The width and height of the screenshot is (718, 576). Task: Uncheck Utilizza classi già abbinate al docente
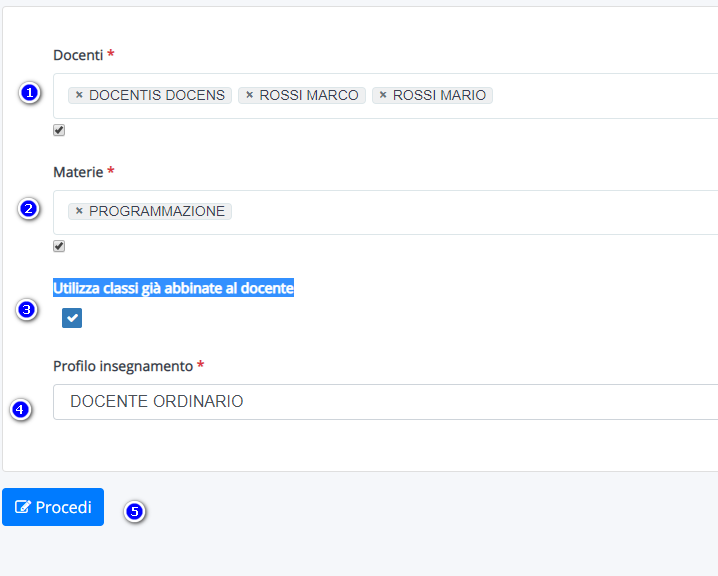point(72,318)
